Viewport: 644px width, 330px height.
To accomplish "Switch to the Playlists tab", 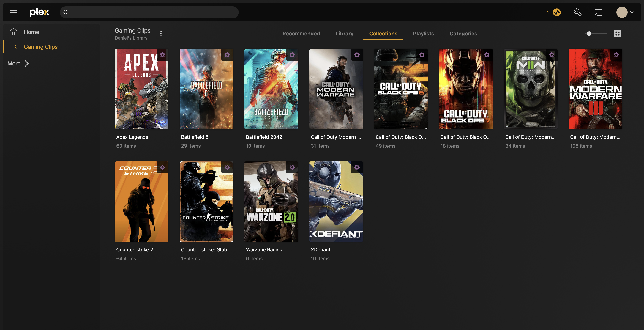I will pyautogui.click(x=423, y=34).
